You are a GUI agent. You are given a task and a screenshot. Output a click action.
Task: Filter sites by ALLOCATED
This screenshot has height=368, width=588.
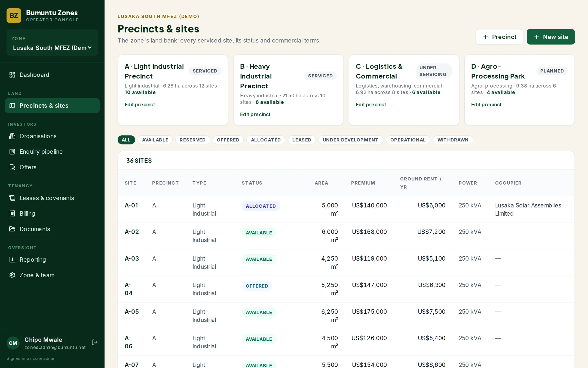[266, 140]
